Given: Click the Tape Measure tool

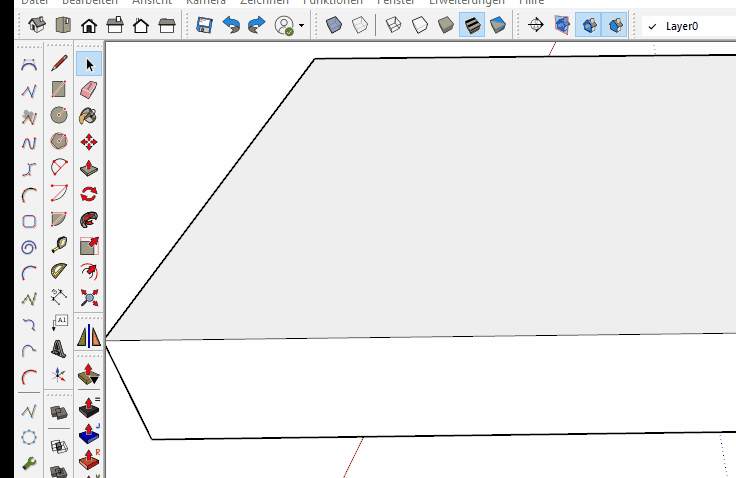Looking at the screenshot, I should [59, 245].
